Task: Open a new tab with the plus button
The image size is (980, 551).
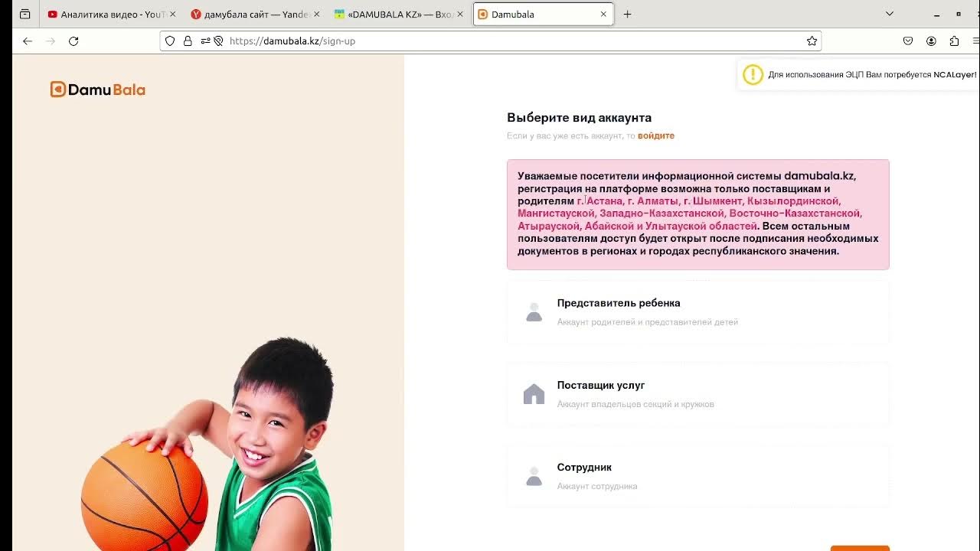Action: pyautogui.click(x=627, y=14)
